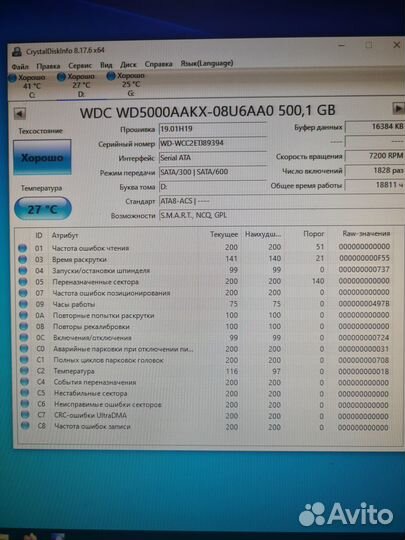The width and height of the screenshot is (405, 540).
Task: Close the CrystalDiskInfo window
Action: 397,45
